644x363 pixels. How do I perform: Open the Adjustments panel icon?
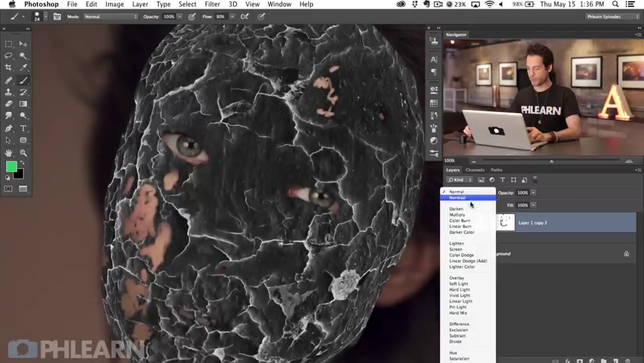[x=434, y=141]
